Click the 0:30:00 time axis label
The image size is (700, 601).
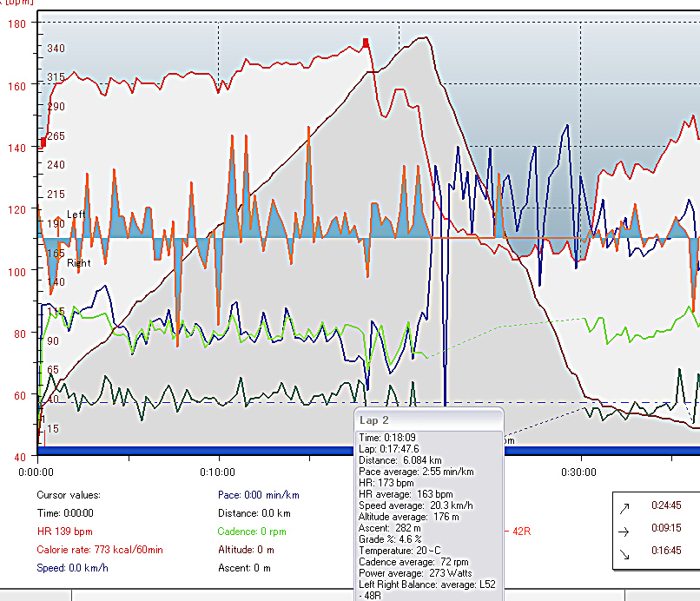point(578,472)
